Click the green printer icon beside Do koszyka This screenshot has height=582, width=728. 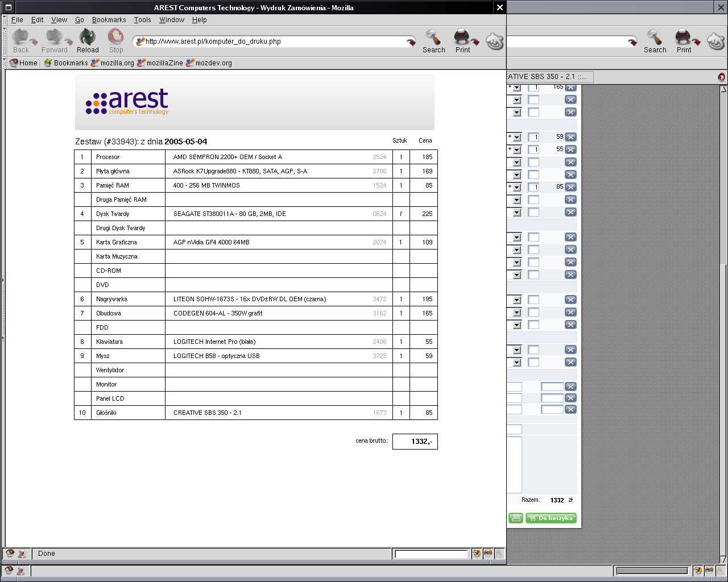coord(515,518)
